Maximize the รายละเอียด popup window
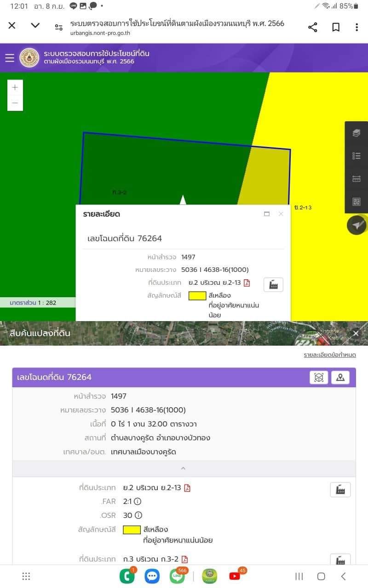368x588 pixels. 266,214
